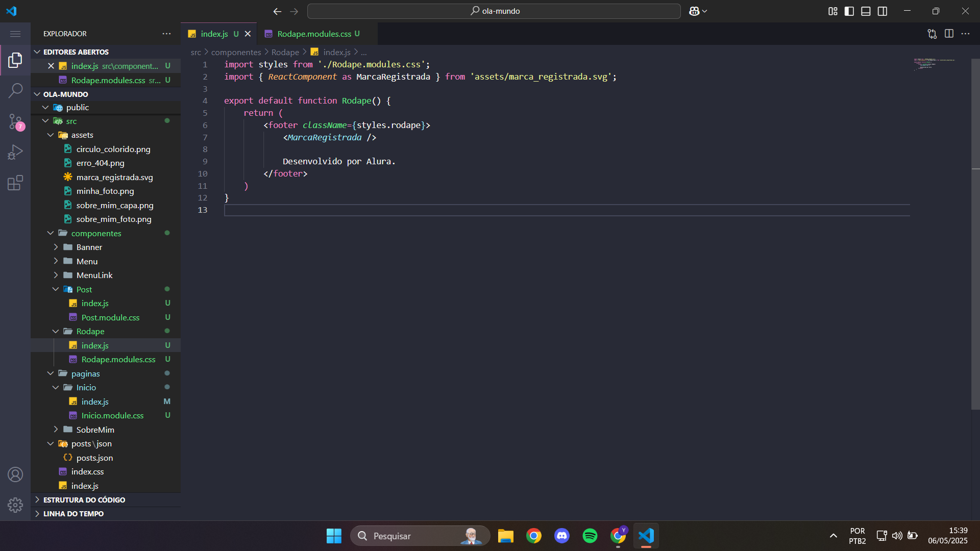Expand Estrutura do Código section
The width and height of the screenshot is (980, 551).
(x=106, y=500)
